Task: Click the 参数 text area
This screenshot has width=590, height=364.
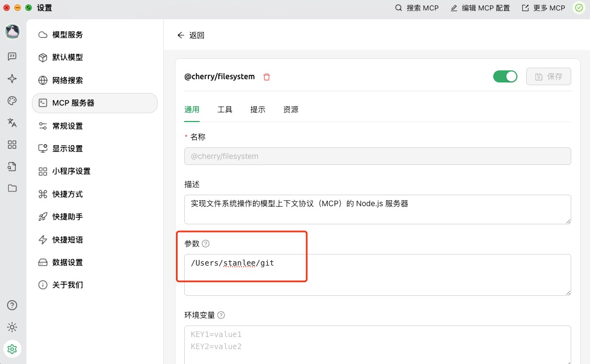Action: click(377, 275)
